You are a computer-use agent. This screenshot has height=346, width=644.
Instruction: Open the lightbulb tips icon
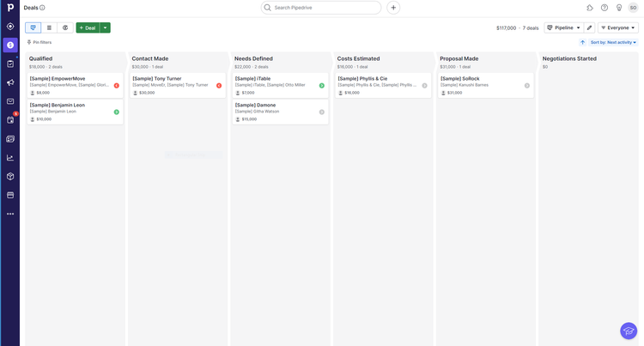point(619,8)
